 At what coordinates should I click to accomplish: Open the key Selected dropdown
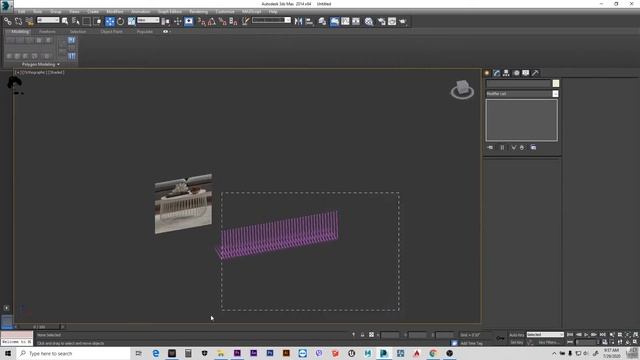tap(545, 335)
